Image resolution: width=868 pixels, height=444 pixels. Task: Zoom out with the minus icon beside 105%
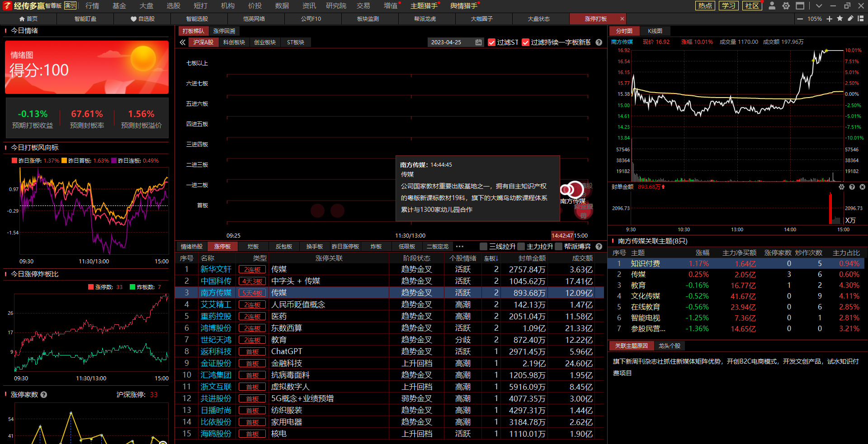(x=800, y=19)
